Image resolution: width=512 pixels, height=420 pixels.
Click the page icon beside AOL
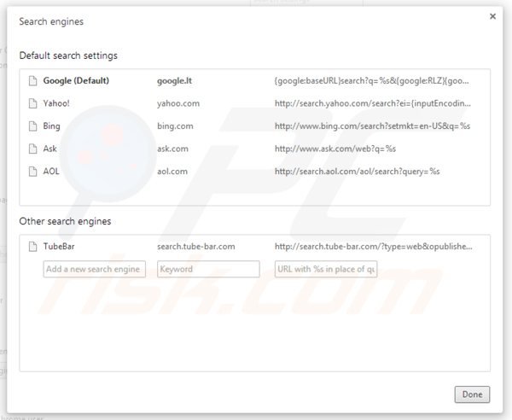pos(32,171)
